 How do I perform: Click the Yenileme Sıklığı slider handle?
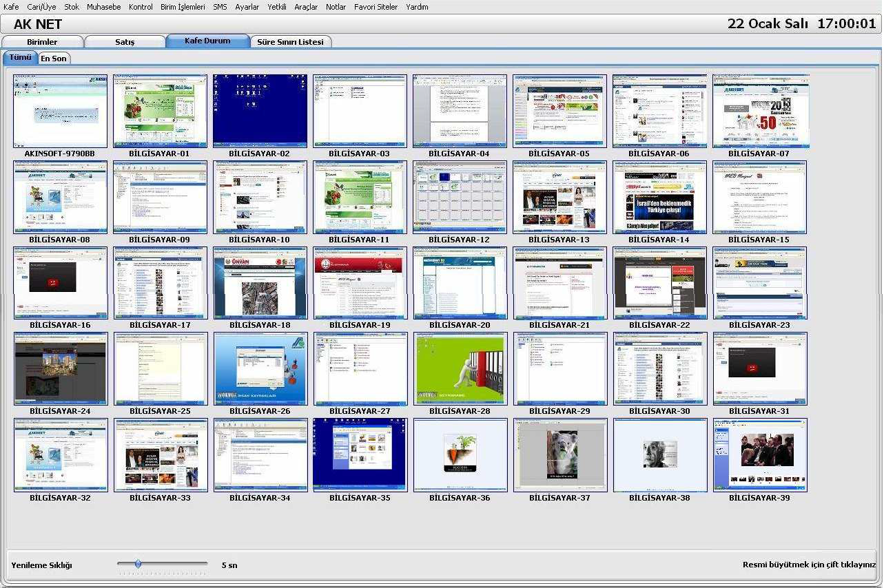(138, 564)
